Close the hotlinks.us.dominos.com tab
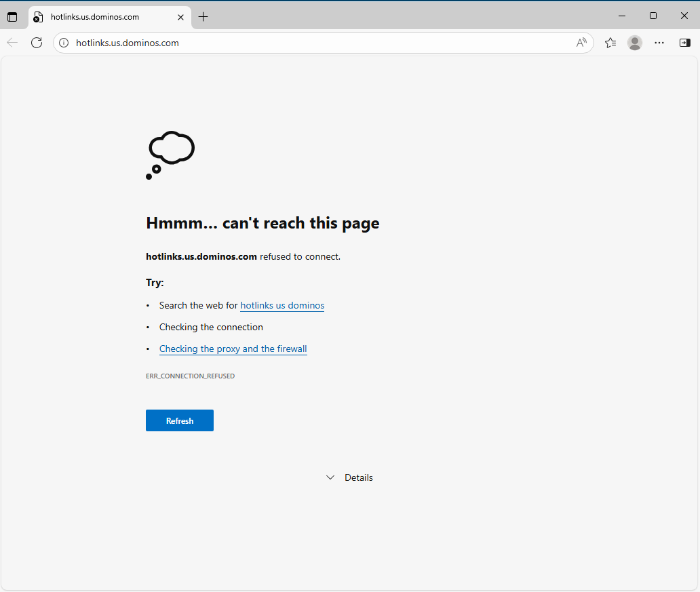 coord(180,17)
